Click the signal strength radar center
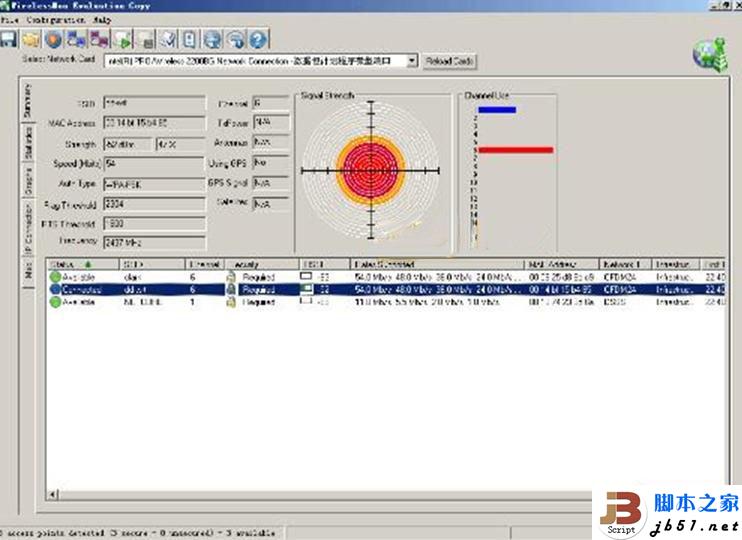Screen dimensions: 742x540 coord(371,170)
